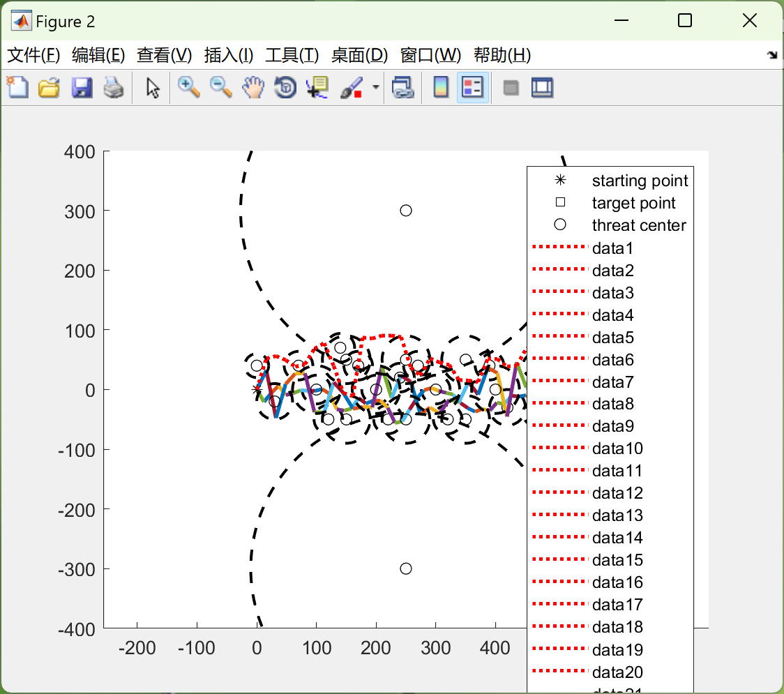Viewport: 784px width, 694px height.
Task: Click the New Figure icon
Action: tap(17, 87)
